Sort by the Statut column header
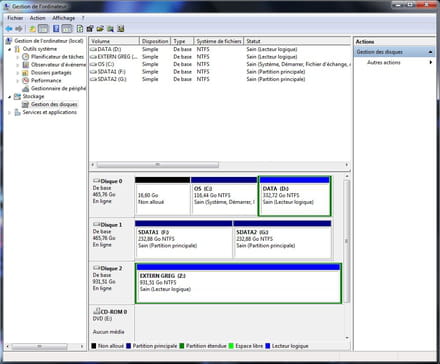 coord(297,41)
